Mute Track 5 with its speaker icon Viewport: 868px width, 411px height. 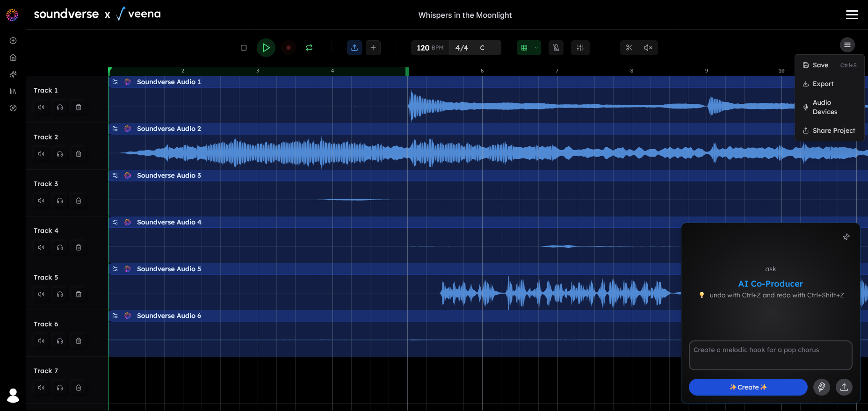[x=41, y=294]
